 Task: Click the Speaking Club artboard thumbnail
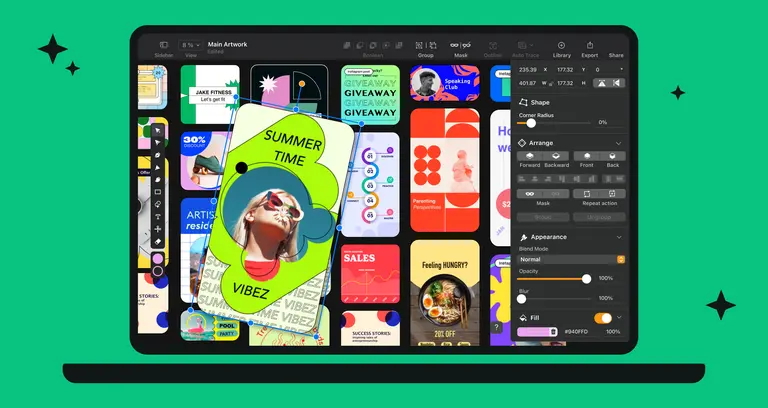point(445,83)
